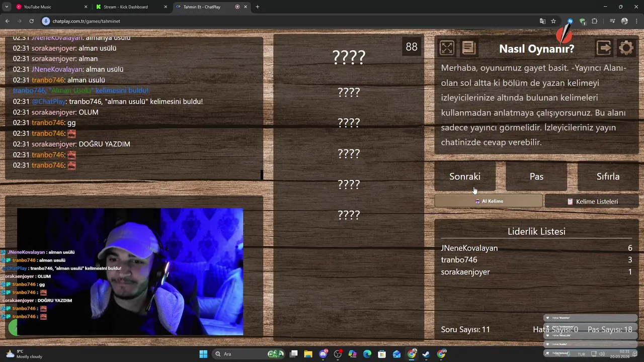
Task: Open Microsoft Store from taskbar
Action: tap(382, 354)
